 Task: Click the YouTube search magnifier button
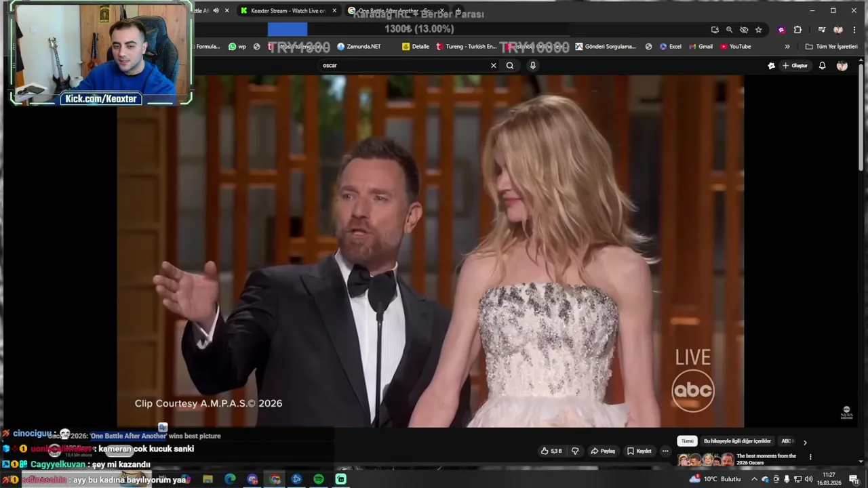(x=510, y=66)
